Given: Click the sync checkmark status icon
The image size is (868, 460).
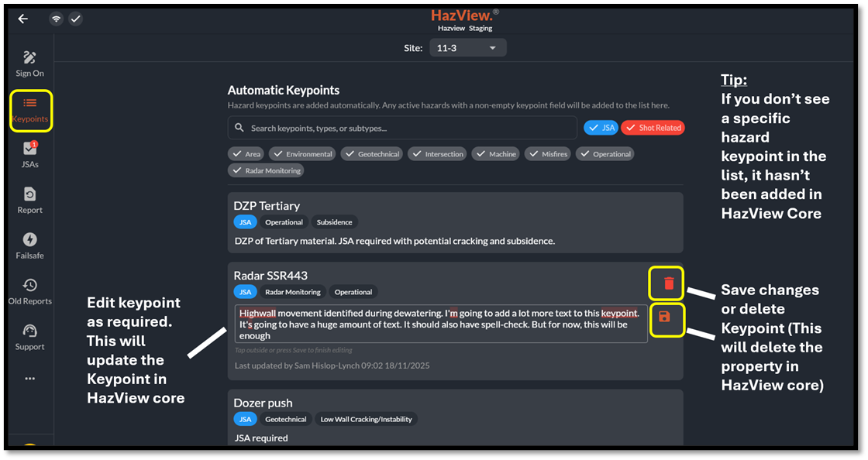Looking at the screenshot, I should point(75,19).
